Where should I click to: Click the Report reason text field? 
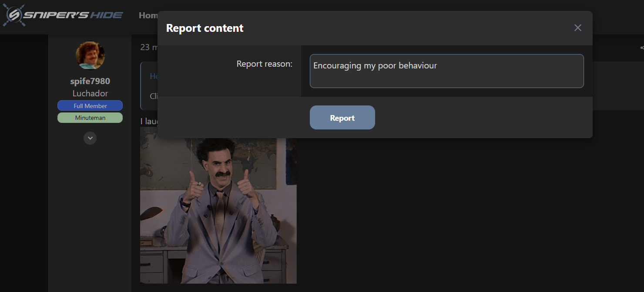(446, 71)
